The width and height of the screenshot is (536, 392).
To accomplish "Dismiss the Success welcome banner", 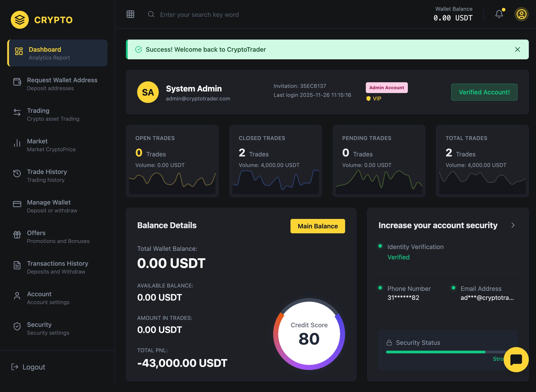I will click(x=517, y=50).
